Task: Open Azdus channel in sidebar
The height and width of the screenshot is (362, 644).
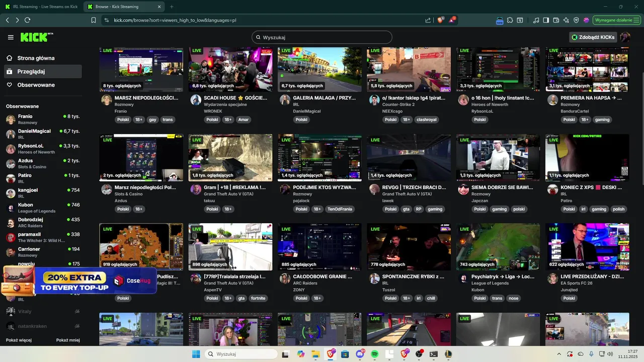Action: [x=43, y=163]
